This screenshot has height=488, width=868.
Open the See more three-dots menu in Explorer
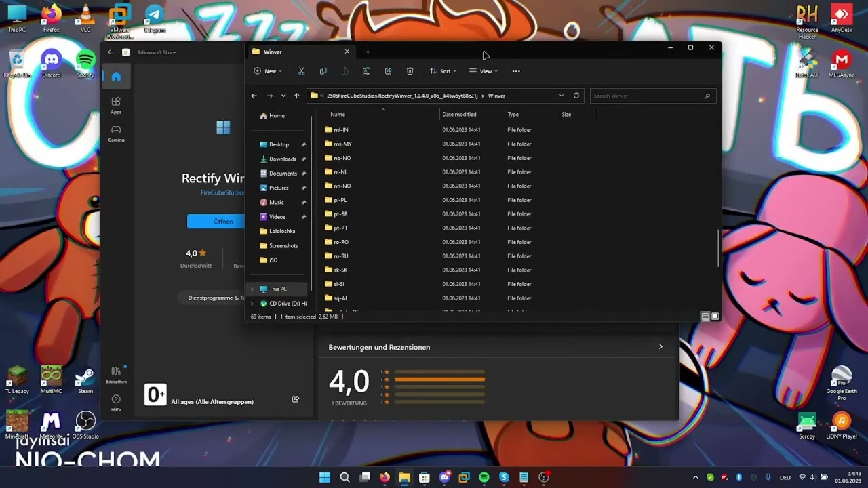(x=516, y=71)
